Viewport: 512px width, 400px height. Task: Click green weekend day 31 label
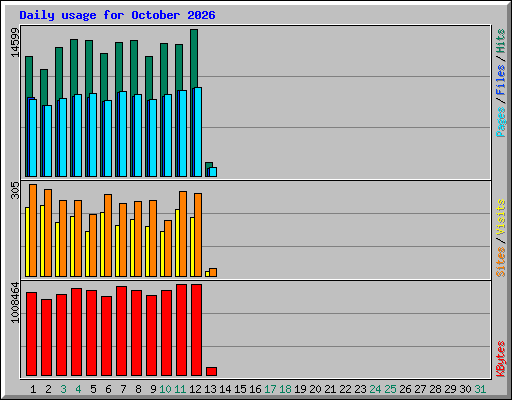[480, 389]
